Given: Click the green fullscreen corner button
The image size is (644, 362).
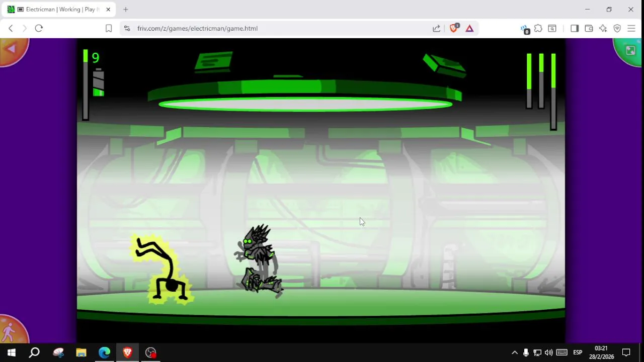Looking at the screenshot, I should (x=628, y=51).
